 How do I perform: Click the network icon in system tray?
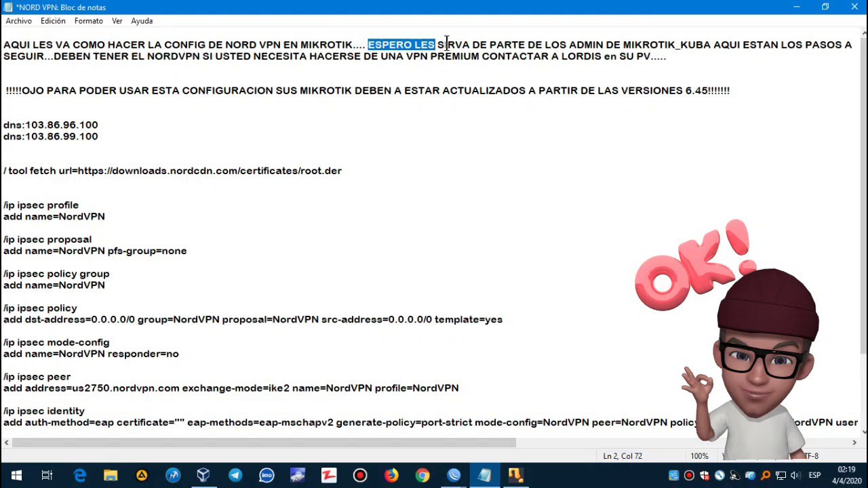[x=781, y=475]
